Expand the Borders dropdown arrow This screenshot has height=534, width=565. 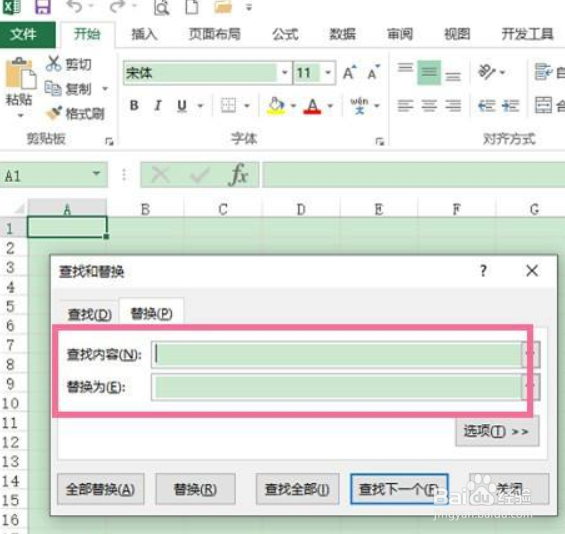click(x=247, y=106)
